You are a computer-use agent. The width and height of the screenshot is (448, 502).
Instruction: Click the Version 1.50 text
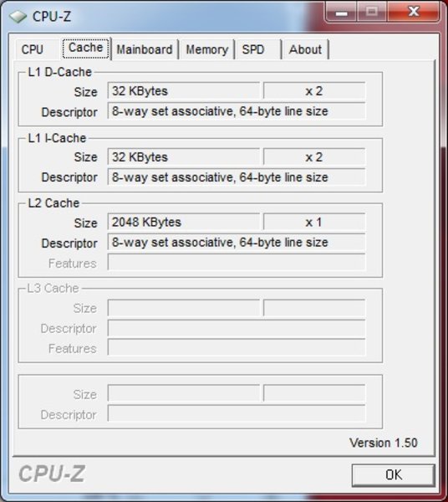coord(384,443)
